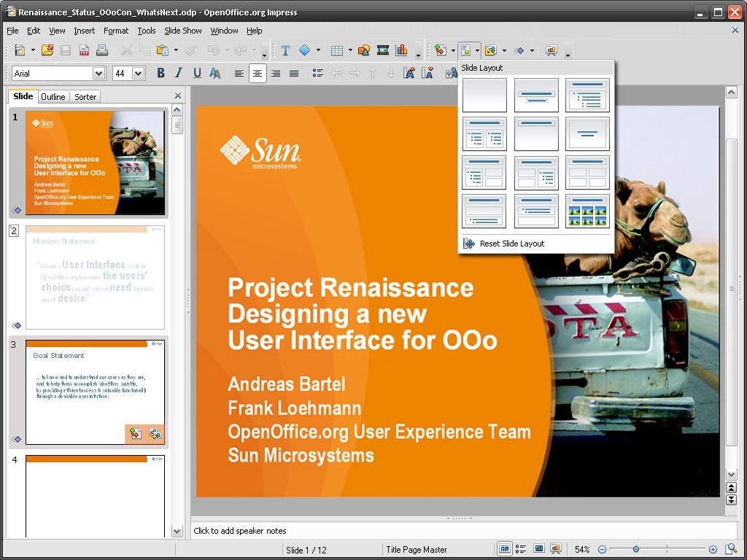Expand the Slide Design dropdown arrow
Viewport: 747px width, 560px height.
click(504, 50)
